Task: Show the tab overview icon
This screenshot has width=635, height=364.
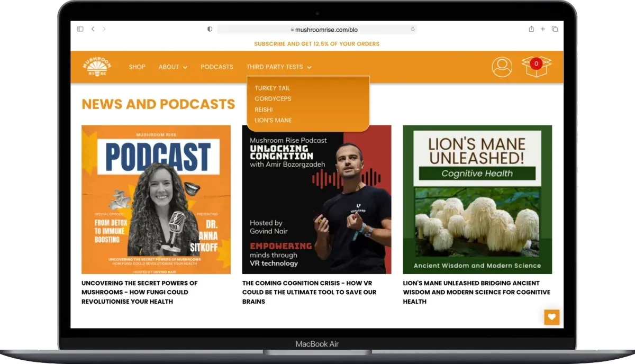Action: point(555,29)
